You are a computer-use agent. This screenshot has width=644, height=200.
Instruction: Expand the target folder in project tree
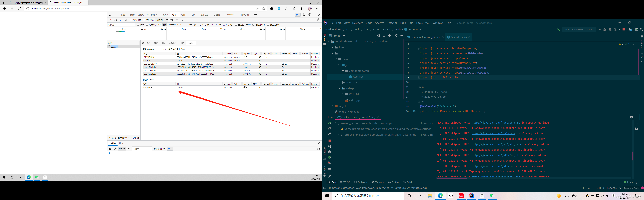coord(332,106)
